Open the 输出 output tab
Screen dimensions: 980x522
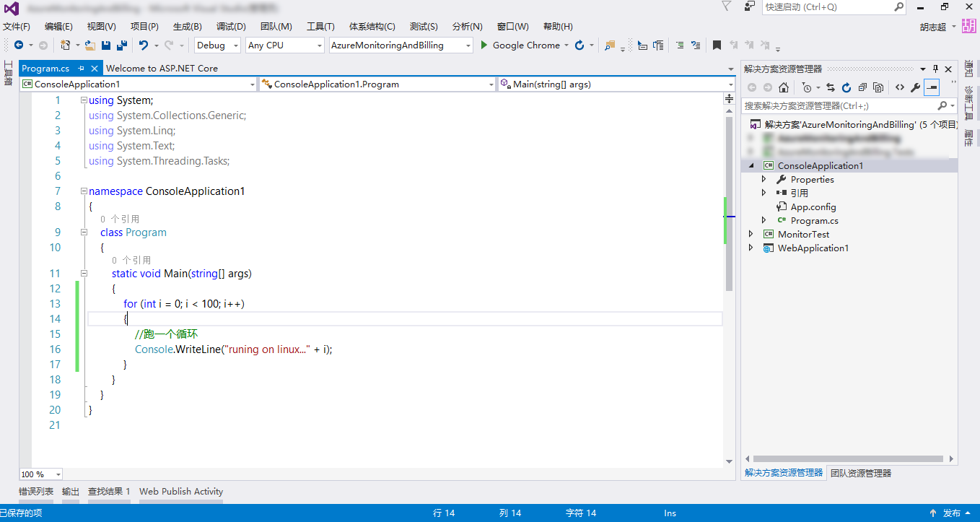coord(71,491)
